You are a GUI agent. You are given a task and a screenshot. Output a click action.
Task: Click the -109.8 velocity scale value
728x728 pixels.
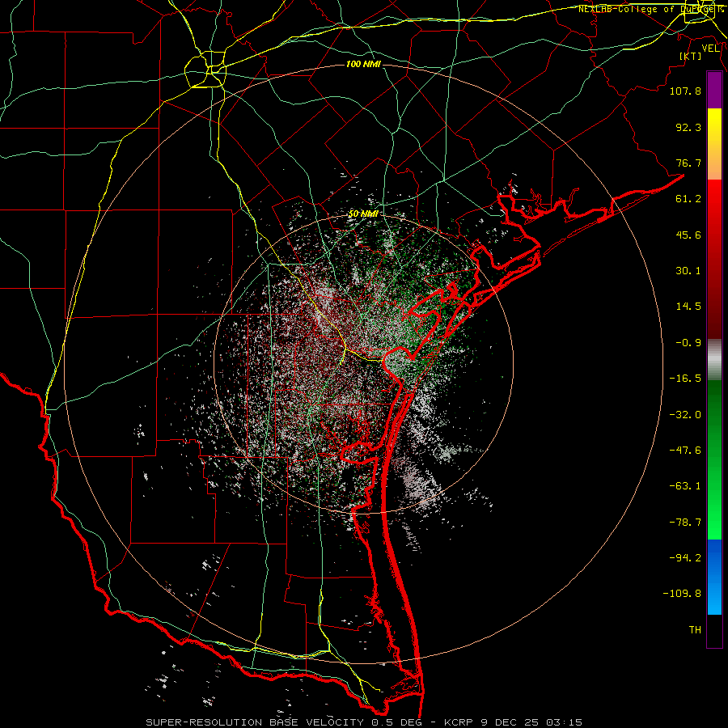[x=682, y=594]
